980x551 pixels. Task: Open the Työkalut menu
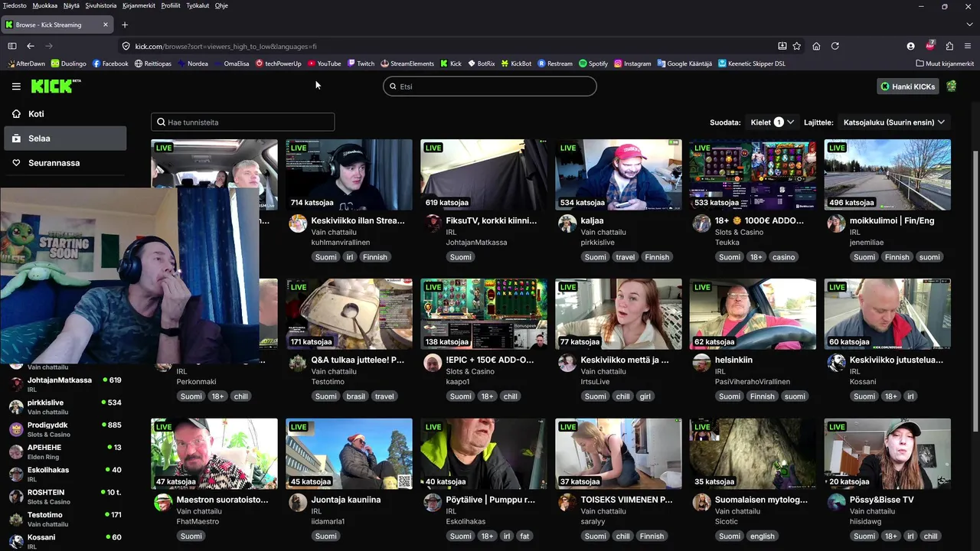tap(198, 5)
